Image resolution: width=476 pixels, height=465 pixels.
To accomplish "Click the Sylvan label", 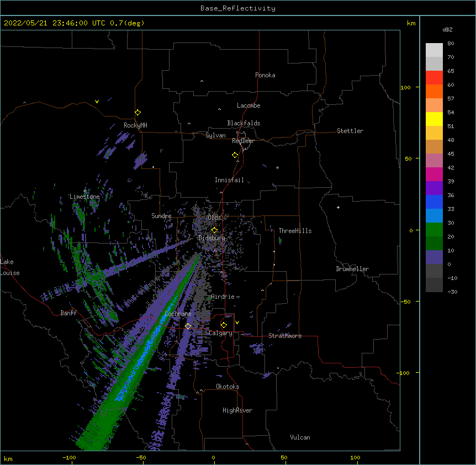I will point(215,135).
